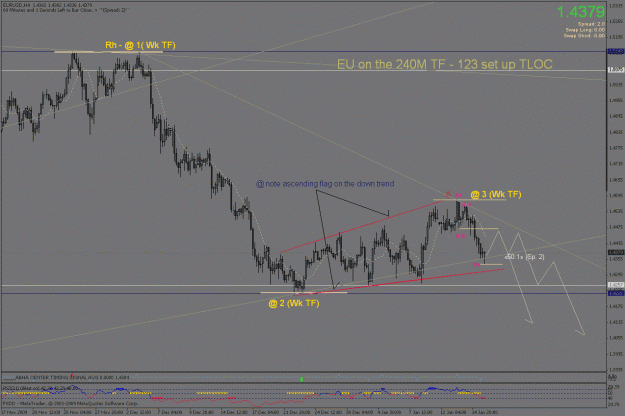The width and height of the screenshot is (625, 416).
Task: Click the 'Spread: 2.0' text
Action: point(591,24)
